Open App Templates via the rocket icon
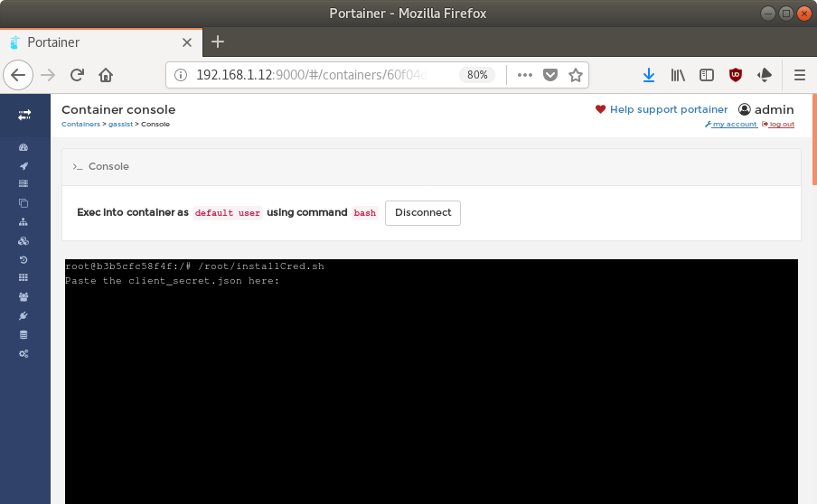 pos(23,166)
